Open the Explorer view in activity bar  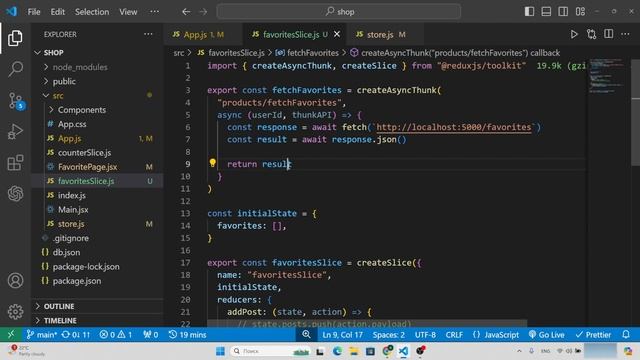(x=15, y=38)
